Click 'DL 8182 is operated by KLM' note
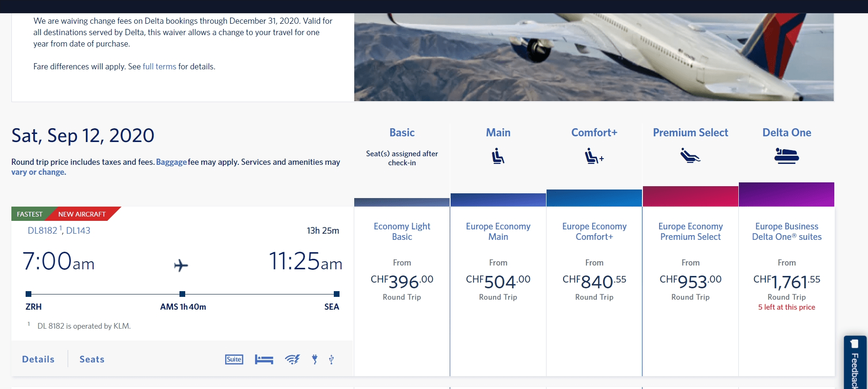The height and width of the screenshot is (389, 868). 84,326
